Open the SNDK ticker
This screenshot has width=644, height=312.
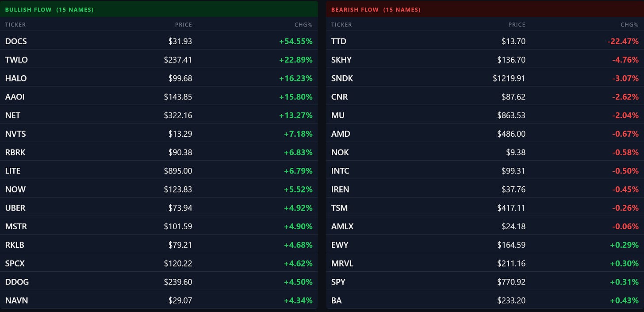click(342, 78)
